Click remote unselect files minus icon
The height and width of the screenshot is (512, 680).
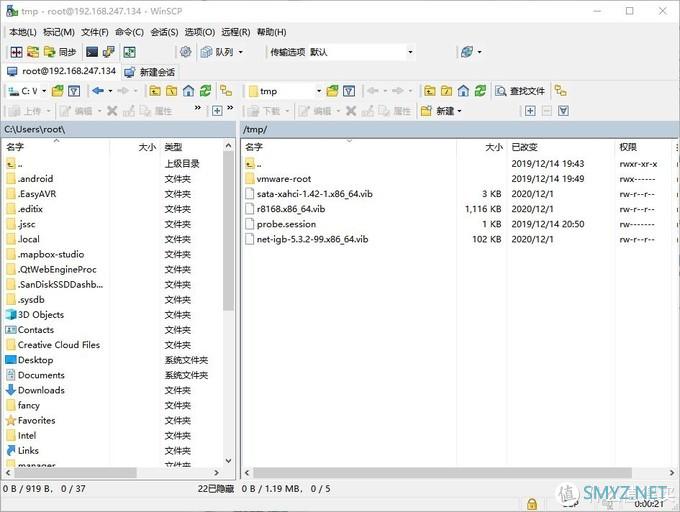click(547, 111)
